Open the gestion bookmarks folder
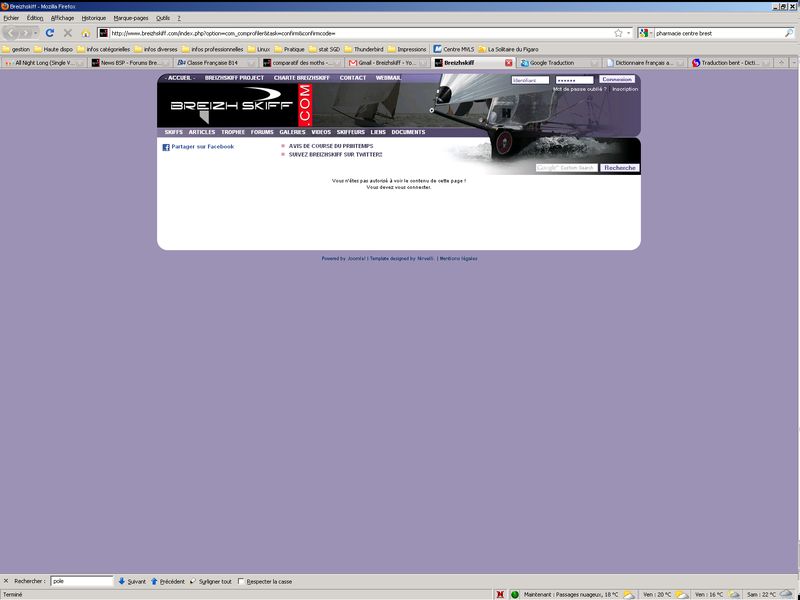The image size is (800, 600). coord(16,49)
